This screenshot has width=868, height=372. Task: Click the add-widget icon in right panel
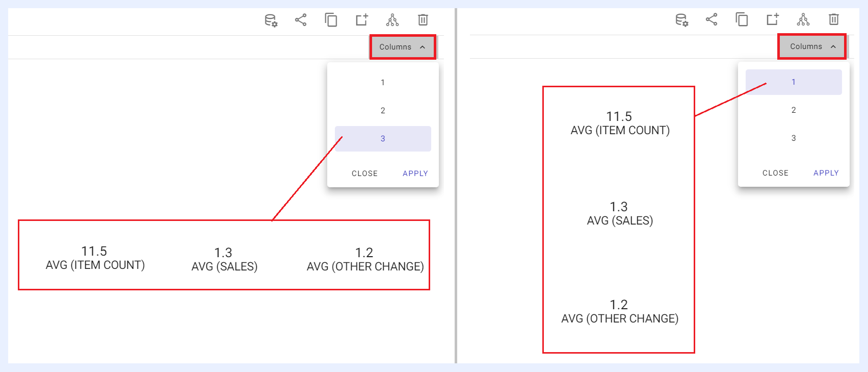tap(773, 19)
